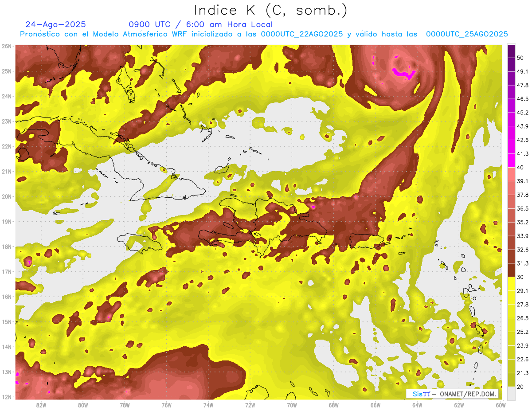
Task: Click the colorbar value "39.1"
Action: coord(523,181)
